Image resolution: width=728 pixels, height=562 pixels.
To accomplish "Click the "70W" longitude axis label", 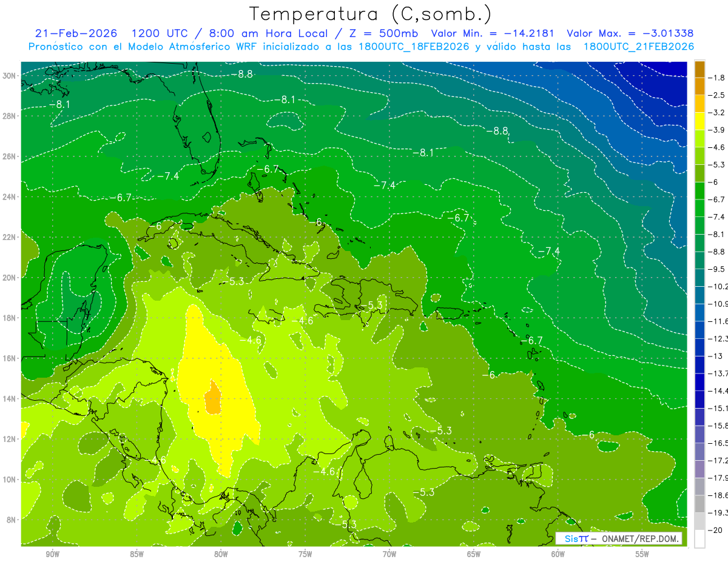I will tap(389, 554).
